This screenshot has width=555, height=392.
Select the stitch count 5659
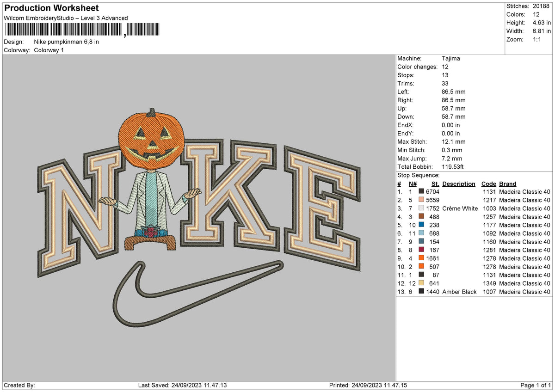(x=432, y=200)
